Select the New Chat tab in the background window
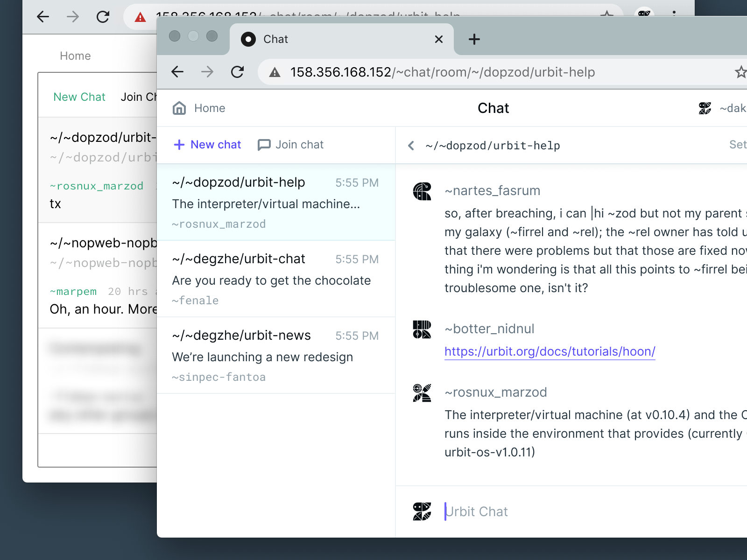Viewport: 747px width, 560px height. click(x=79, y=97)
